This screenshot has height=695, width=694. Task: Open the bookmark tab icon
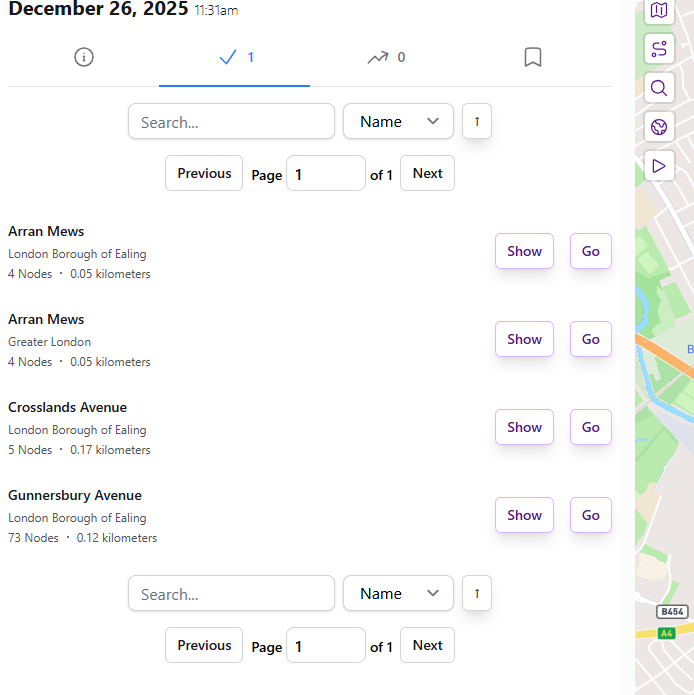(533, 57)
